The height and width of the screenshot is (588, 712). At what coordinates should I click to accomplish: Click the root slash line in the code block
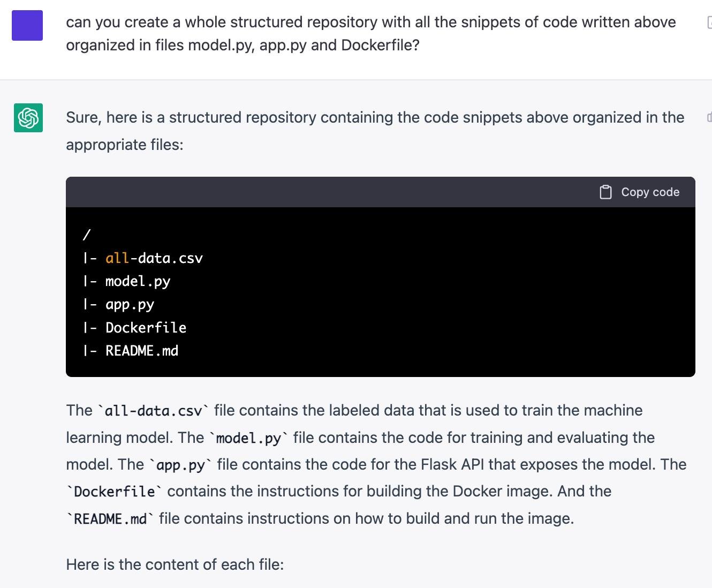point(87,235)
